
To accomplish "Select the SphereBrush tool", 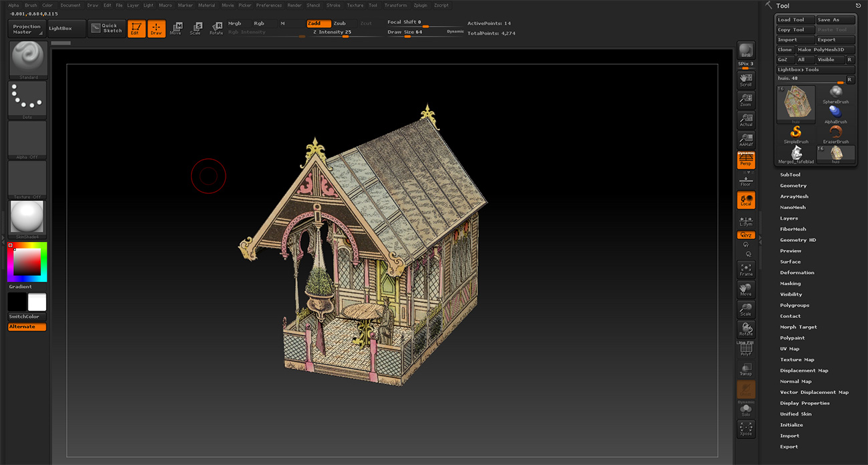I will pyautogui.click(x=835, y=94).
